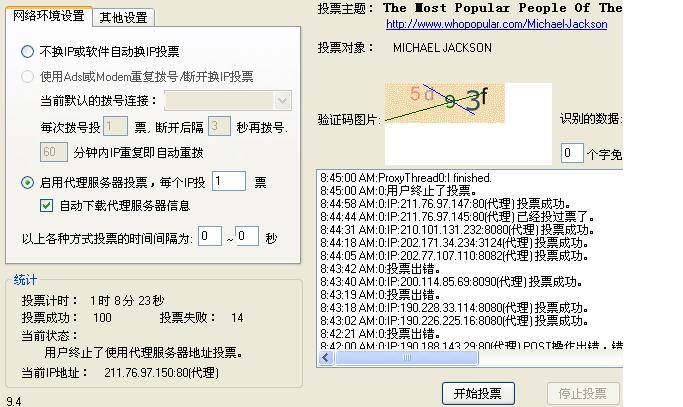Open the whopopular.com Michael-Jackson link
683x407 pixels.
pos(495,24)
